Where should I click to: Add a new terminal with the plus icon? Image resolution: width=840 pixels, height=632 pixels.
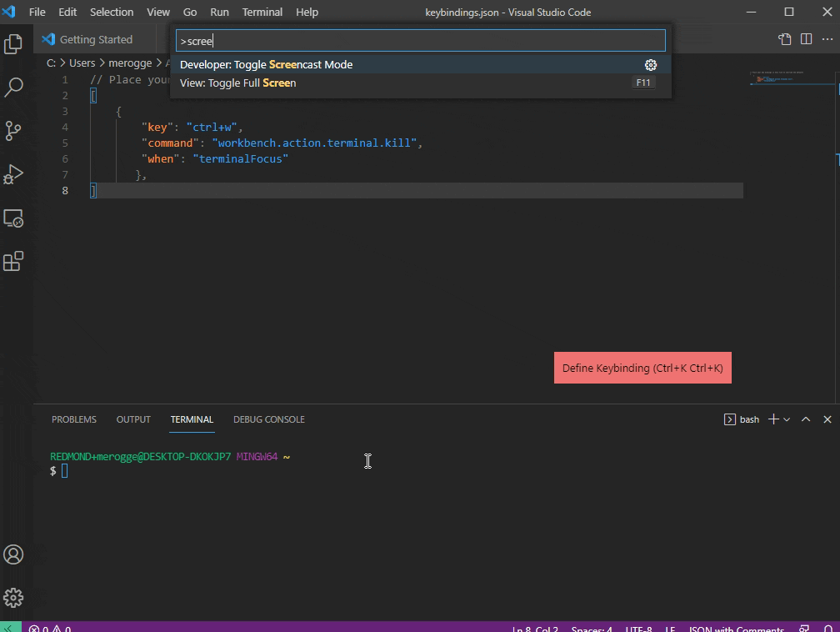pos(772,419)
